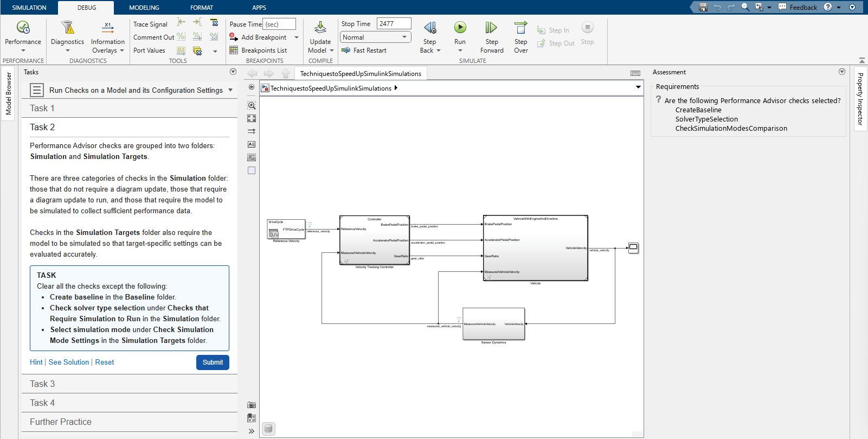Switch to the FORMAT tab
The height and width of the screenshot is (439, 868).
pos(202,8)
